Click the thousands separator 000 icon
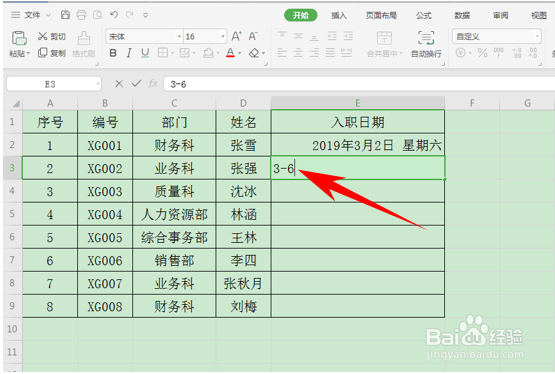555x374 pixels. tap(499, 52)
